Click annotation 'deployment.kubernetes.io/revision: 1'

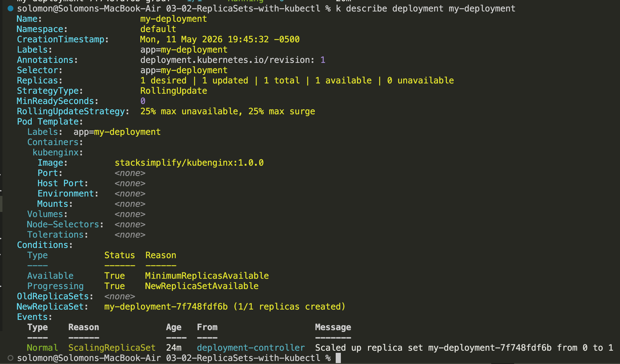point(233,60)
